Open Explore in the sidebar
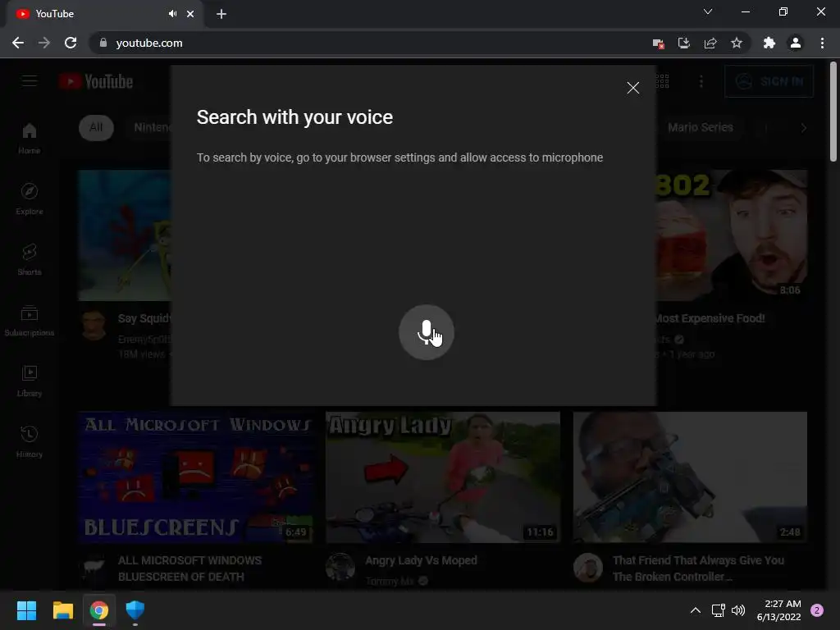840x630 pixels. (30, 199)
